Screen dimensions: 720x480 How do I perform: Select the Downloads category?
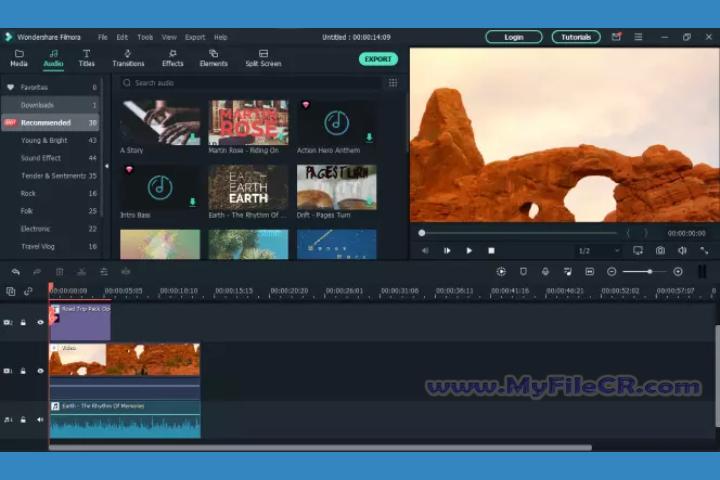point(51,105)
